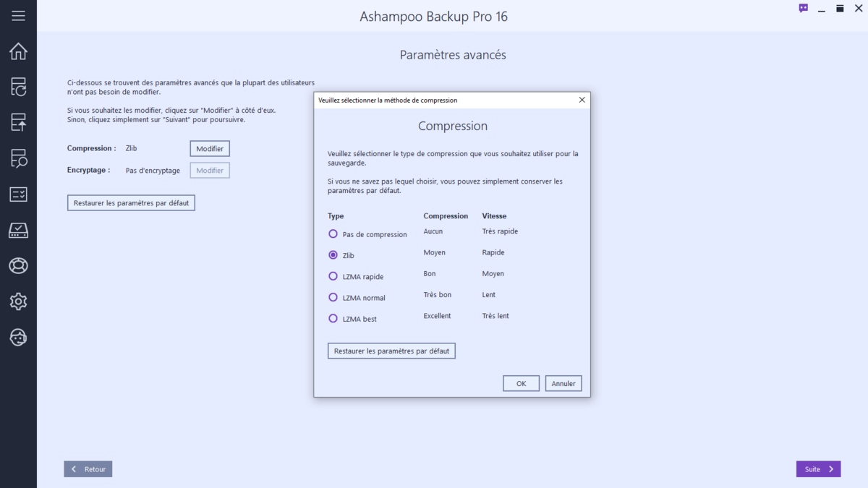868x488 pixels.
Task: Go back with the Retour button
Action: [88, 469]
